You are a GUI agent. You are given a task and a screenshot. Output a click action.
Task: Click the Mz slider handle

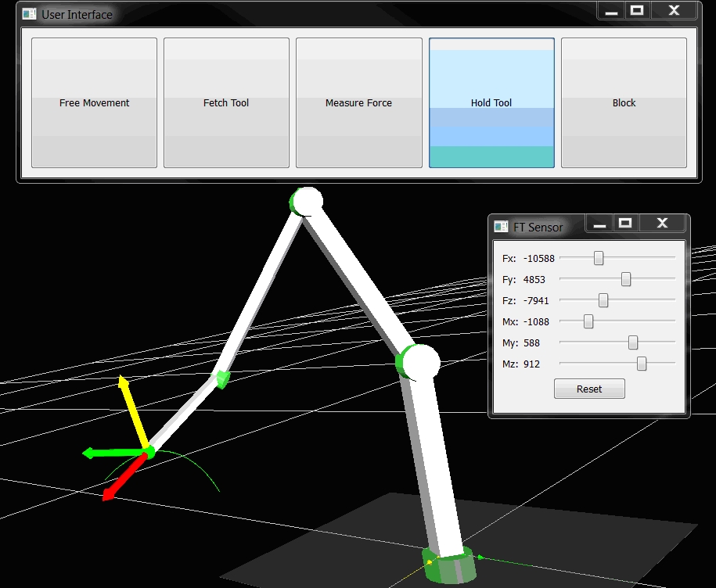642,364
